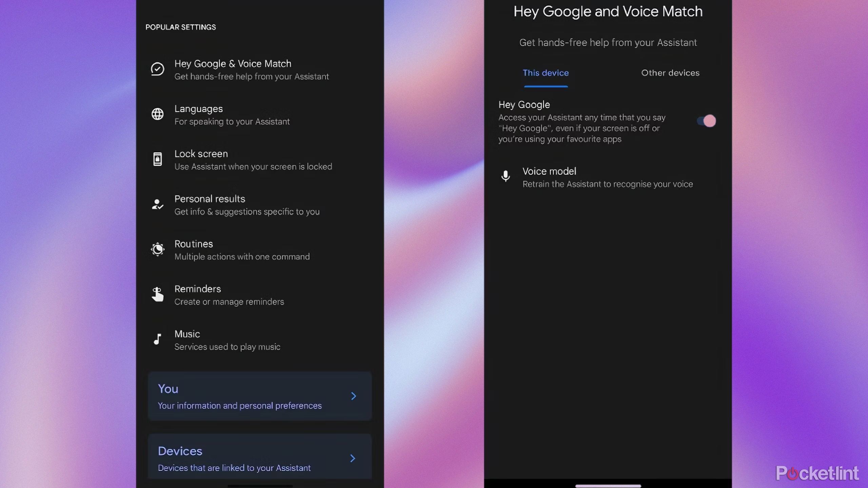Select 'Get info & suggestions specific to you'

247,212
